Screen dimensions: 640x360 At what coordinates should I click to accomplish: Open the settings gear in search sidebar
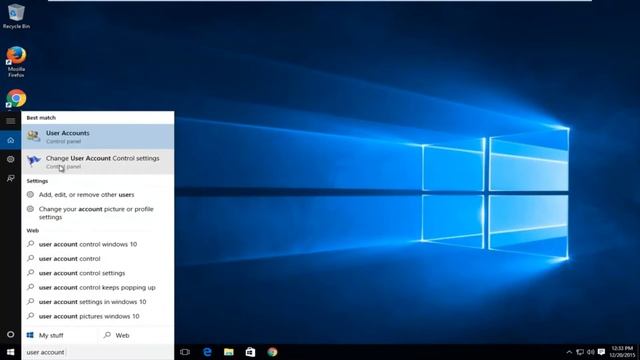(11, 159)
